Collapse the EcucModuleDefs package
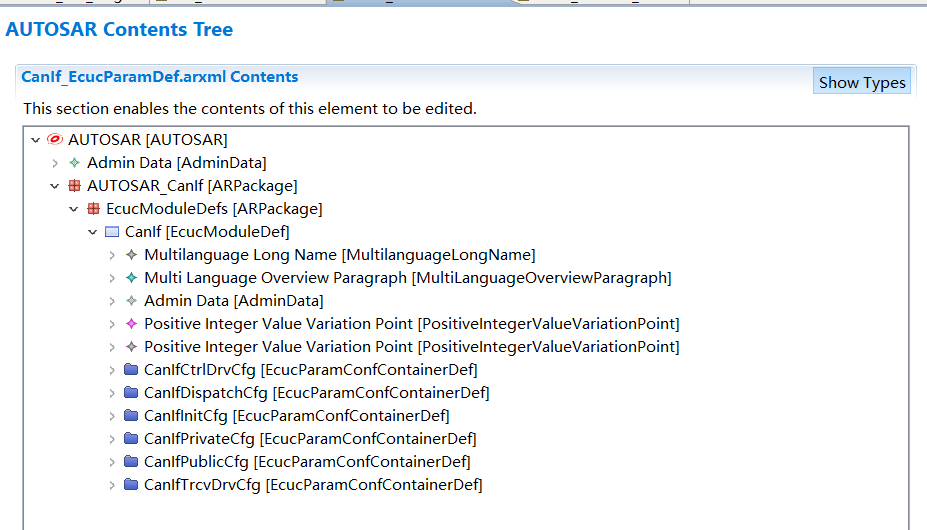 74,209
